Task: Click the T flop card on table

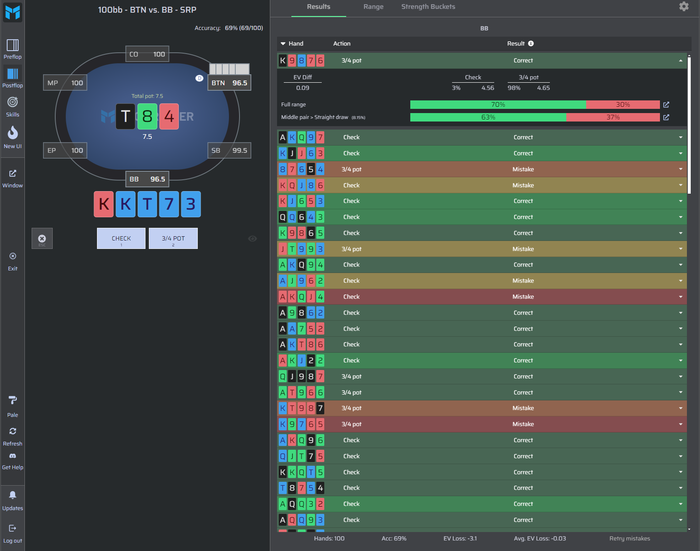Action: click(125, 117)
